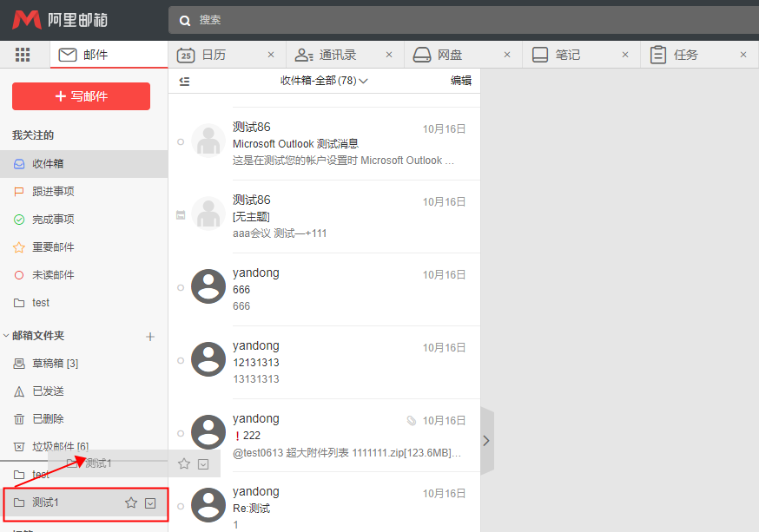Image resolution: width=759 pixels, height=532 pixels.
Task: Click the plus icon to add mailbox folder
Action: tap(150, 336)
